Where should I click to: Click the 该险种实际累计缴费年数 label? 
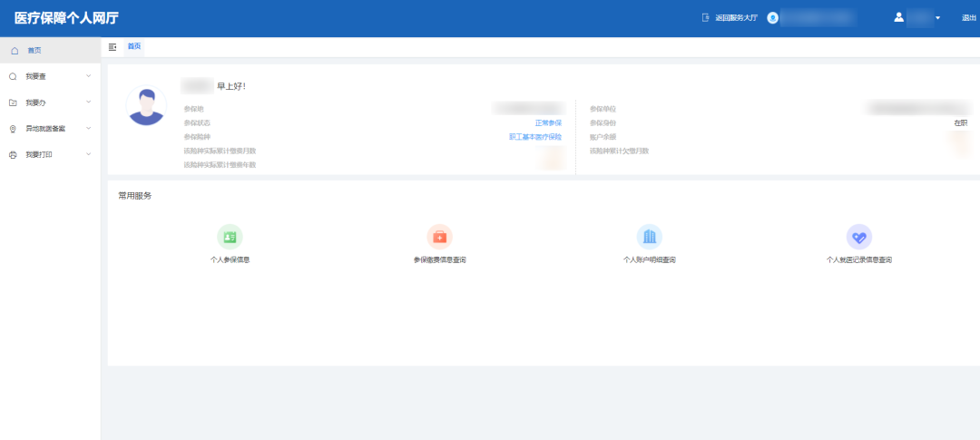pos(220,165)
